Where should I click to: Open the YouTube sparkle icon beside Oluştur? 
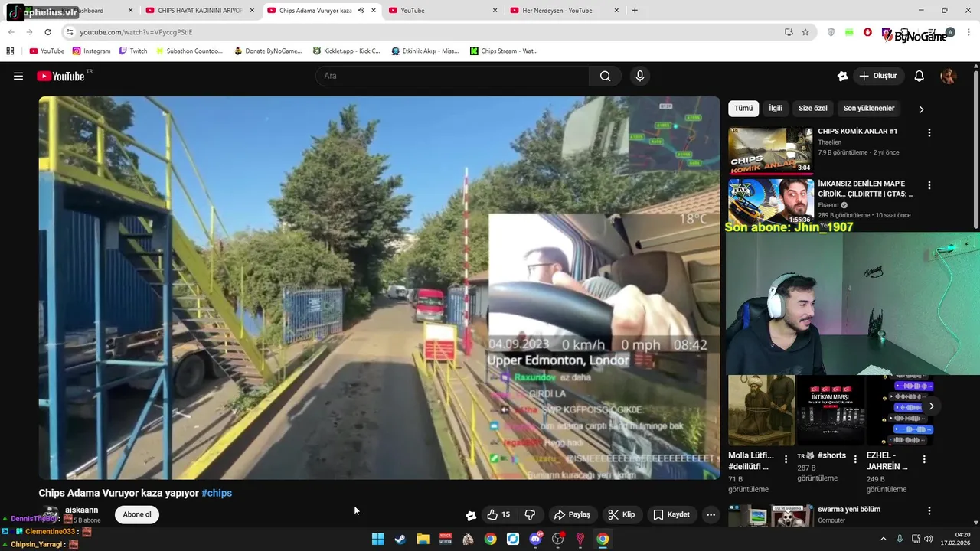(842, 76)
